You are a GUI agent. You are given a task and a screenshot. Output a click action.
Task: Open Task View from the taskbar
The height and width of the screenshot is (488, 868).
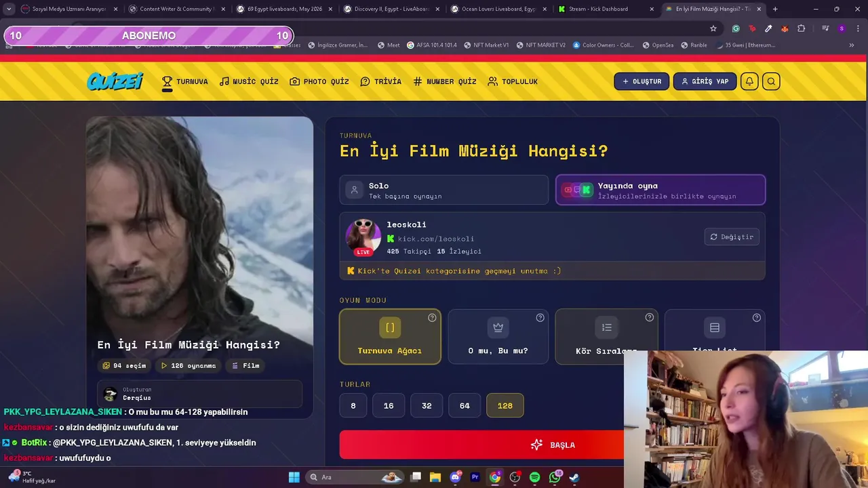click(416, 477)
